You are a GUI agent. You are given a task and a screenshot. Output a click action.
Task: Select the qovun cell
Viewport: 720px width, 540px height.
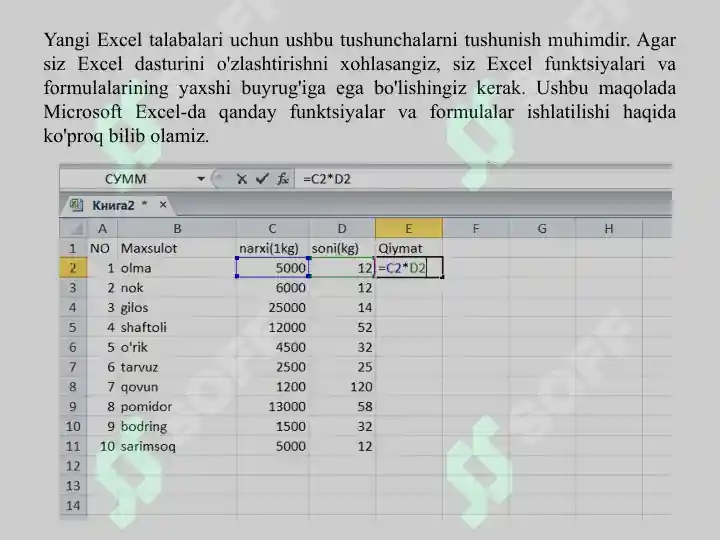[177, 387]
